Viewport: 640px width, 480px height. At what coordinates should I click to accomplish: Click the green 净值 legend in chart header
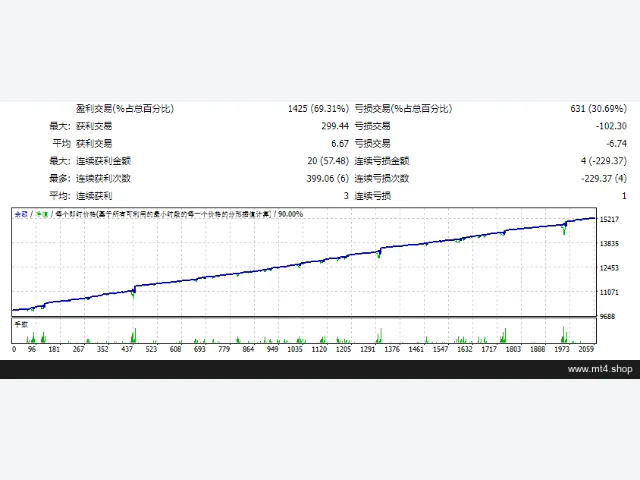[x=42, y=214]
